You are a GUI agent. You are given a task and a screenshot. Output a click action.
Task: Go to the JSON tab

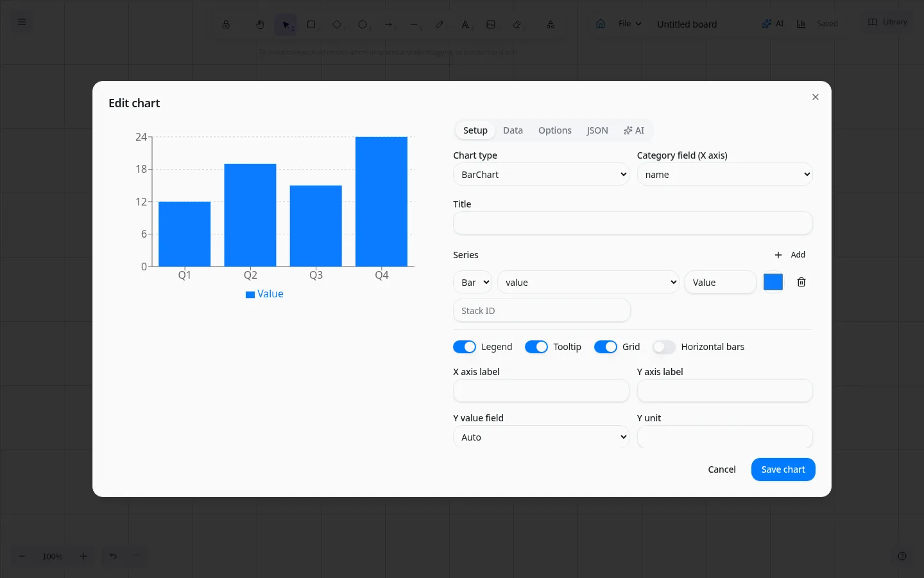click(597, 130)
